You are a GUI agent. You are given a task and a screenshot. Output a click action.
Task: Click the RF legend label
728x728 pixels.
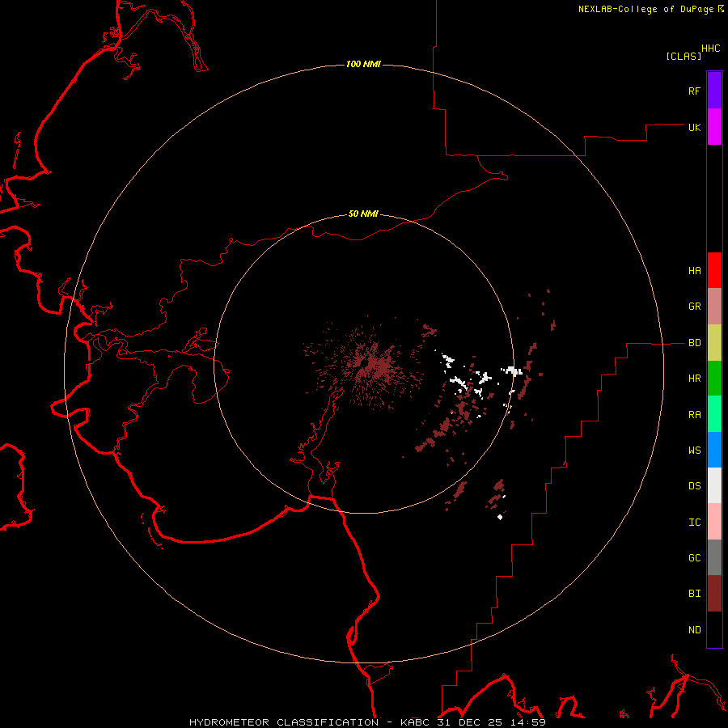[695, 91]
